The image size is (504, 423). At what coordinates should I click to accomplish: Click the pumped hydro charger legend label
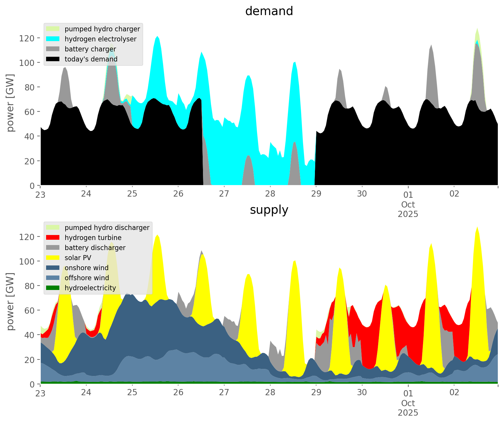click(x=102, y=29)
